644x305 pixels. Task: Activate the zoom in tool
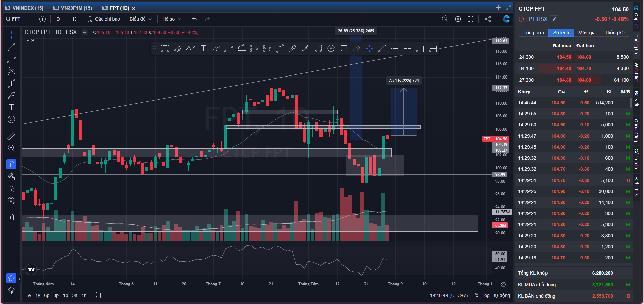11,148
